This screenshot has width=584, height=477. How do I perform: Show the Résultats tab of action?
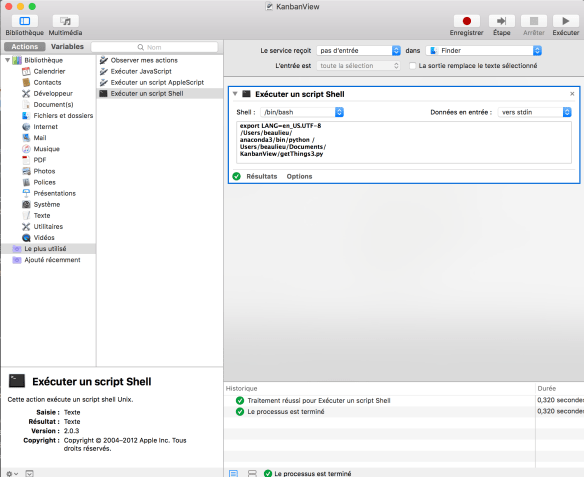262,177
